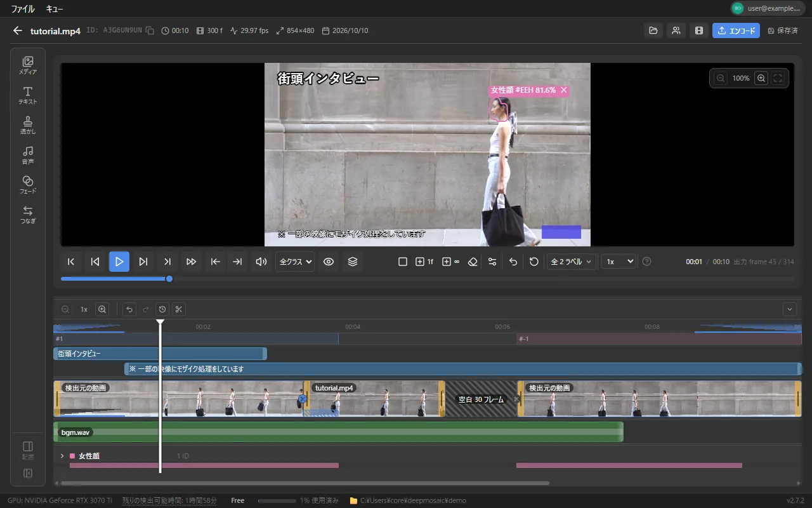
Task: Open the 全 2 ラベル label dropdown
Action: tap(572, 262)
